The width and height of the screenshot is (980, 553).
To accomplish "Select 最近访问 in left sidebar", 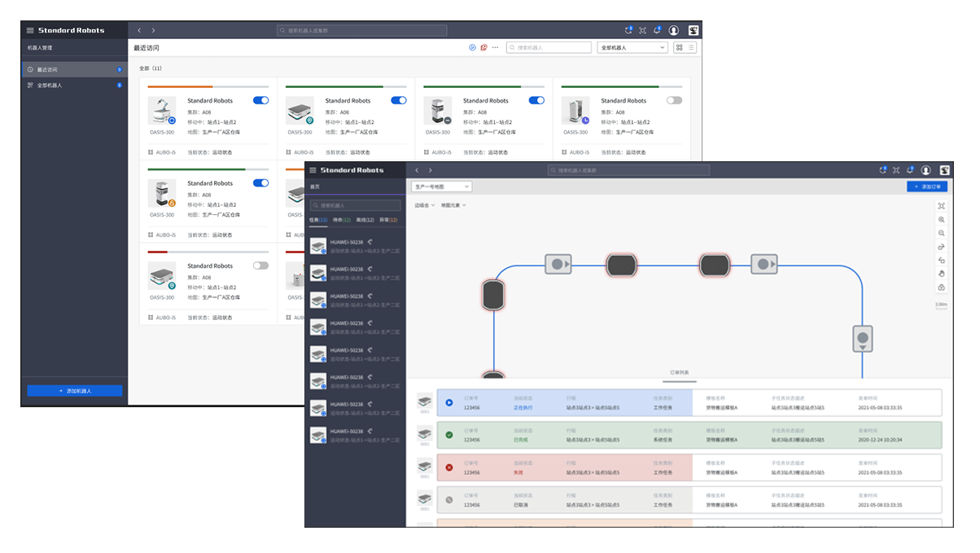I will click(74, 70).
